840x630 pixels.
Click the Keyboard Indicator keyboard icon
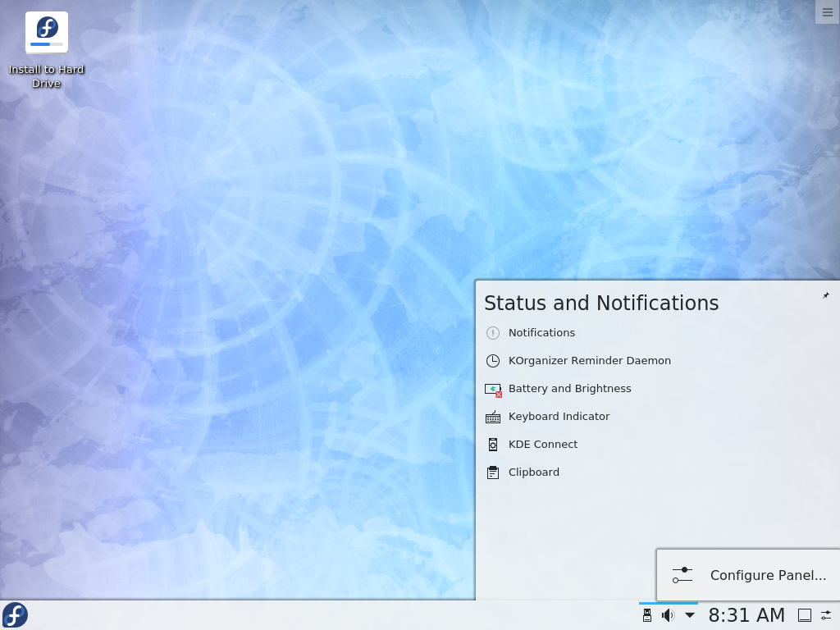tap(493, 417)
